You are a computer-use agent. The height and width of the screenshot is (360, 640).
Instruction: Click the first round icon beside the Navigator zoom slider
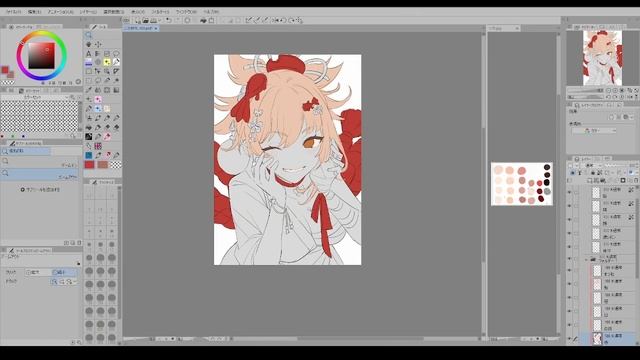[x=609, y=91]
